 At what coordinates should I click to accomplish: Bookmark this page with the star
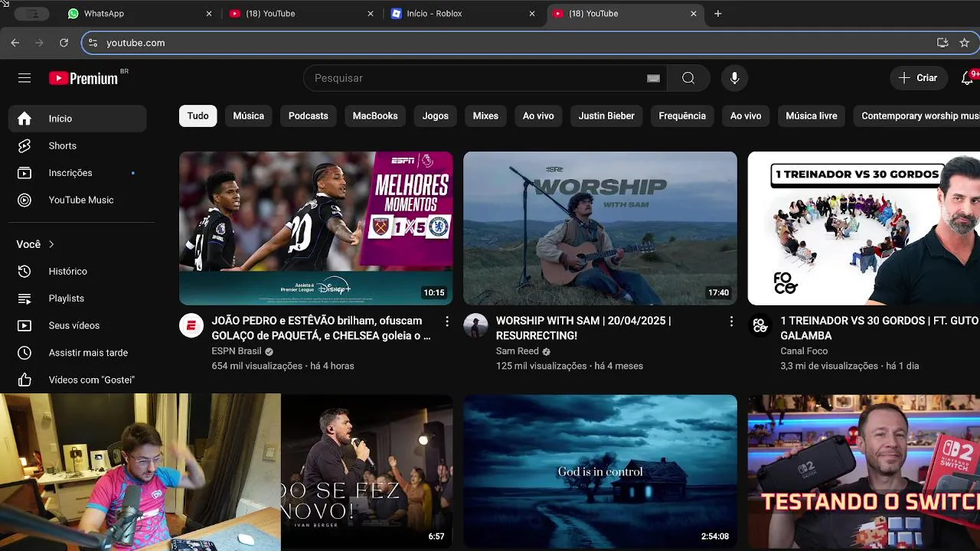(x=965, y=43)
